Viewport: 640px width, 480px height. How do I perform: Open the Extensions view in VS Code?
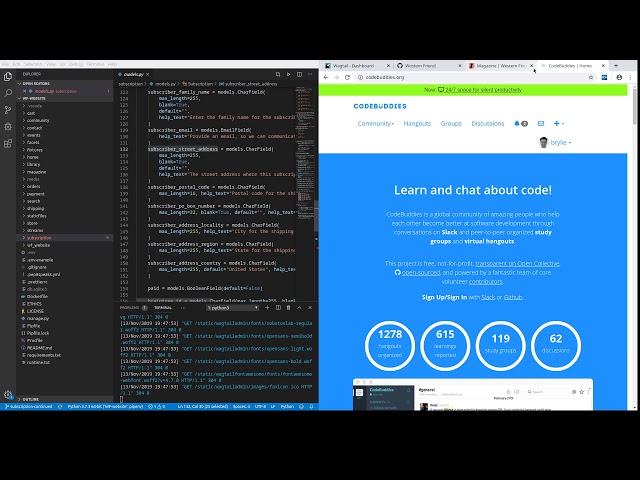[x=8, y=143]
